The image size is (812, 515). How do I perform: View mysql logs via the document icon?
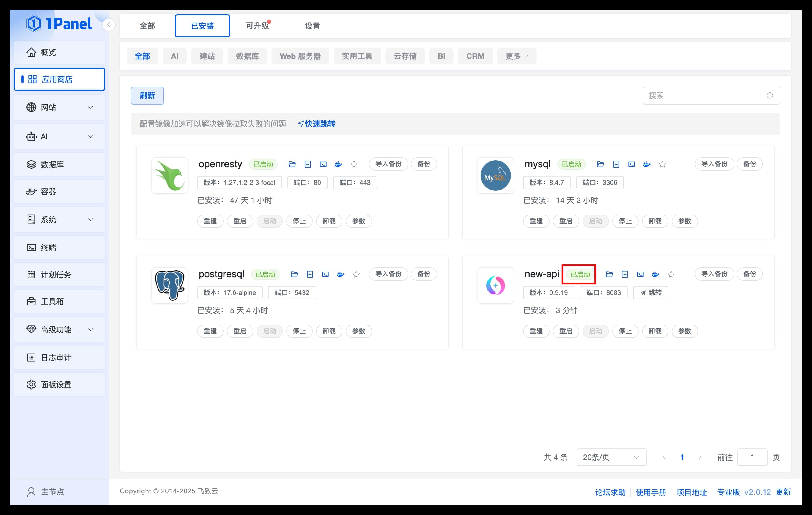[x=616, y=164]
